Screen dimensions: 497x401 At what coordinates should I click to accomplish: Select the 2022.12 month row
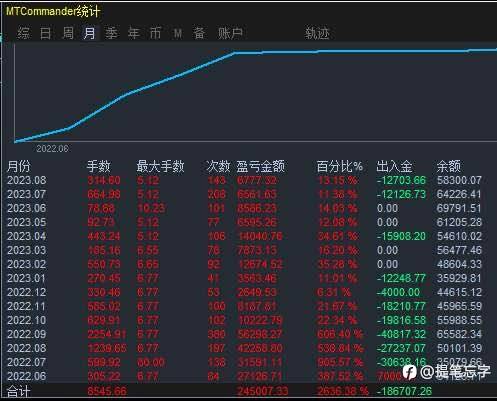pos(244,292)
